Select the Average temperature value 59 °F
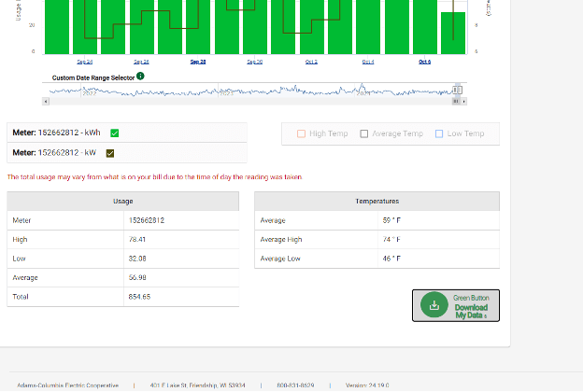Screen dimensions: 583x392 391,220
